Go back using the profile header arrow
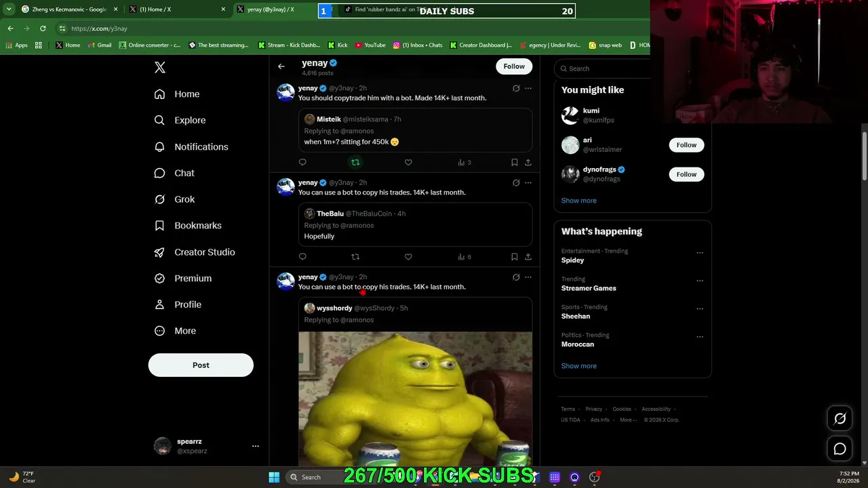Screen dimensions: 868x488 click(281, 66)
